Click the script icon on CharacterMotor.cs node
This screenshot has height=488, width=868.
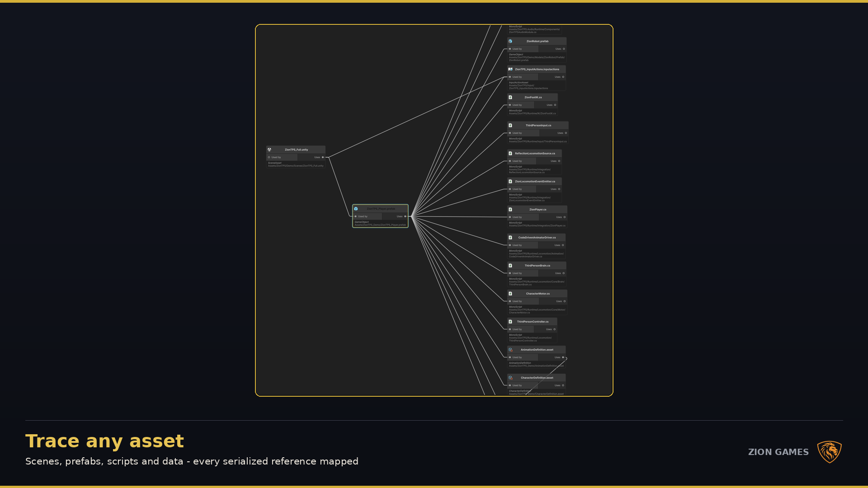510,293
